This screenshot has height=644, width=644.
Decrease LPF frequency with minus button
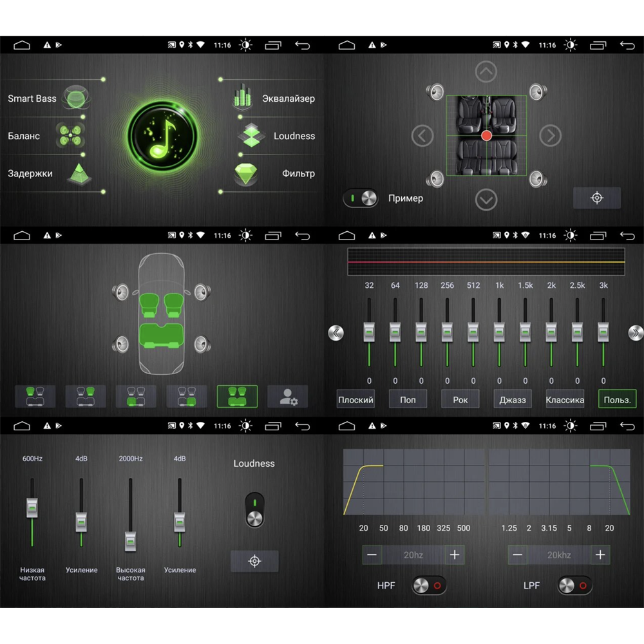518,555
